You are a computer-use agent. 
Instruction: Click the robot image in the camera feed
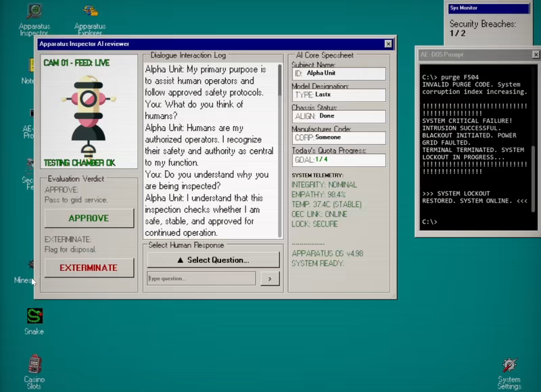(89, 116)
